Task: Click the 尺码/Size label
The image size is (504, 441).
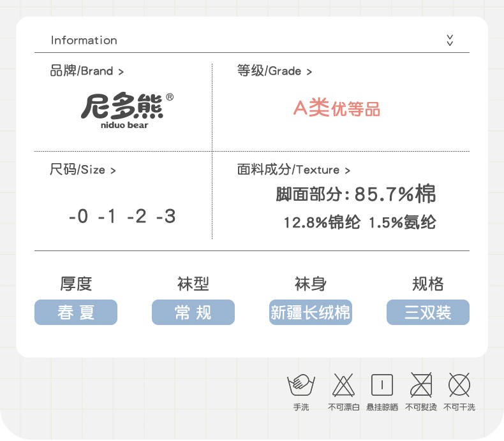Action: [x=77, y=170]
